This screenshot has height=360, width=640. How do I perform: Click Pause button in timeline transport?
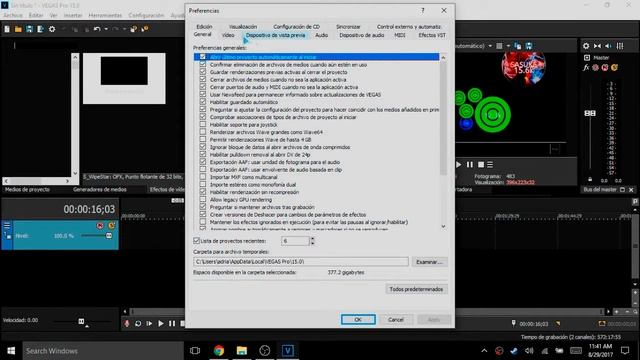tap(172, 323)
